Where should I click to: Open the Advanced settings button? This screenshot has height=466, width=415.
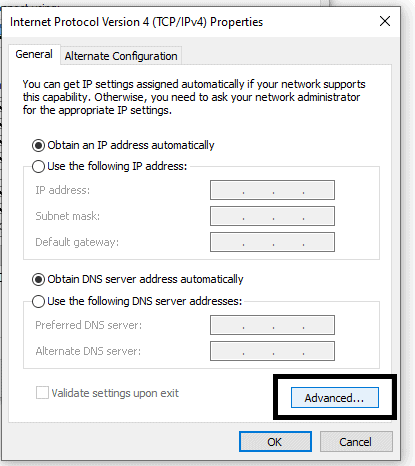(x=335, y=397)
